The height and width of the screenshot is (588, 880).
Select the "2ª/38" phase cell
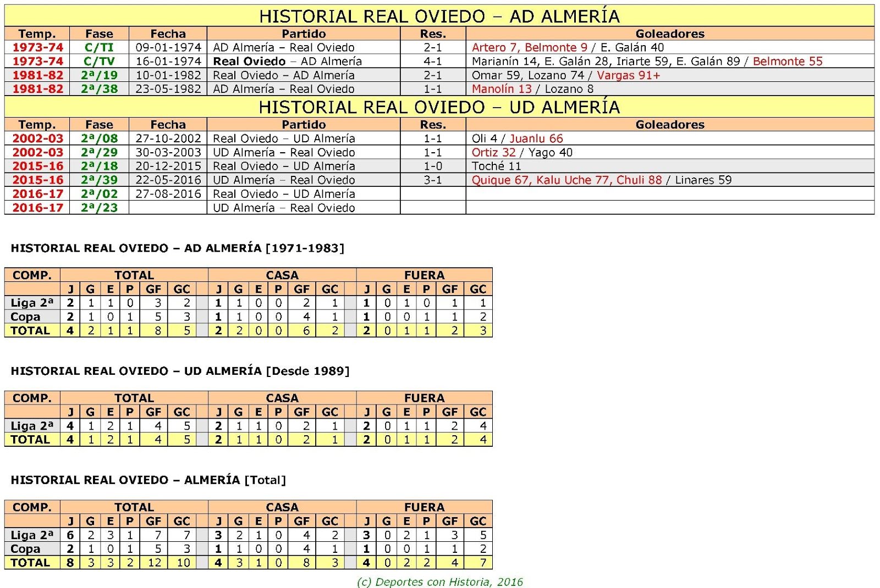[99, 88]
